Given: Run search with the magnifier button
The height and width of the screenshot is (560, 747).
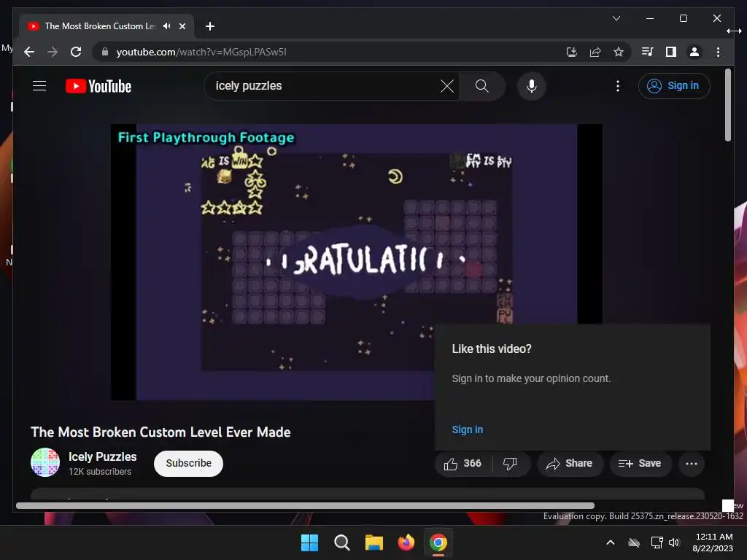Looking at the screenshot, I should click(x=481, y=86).
